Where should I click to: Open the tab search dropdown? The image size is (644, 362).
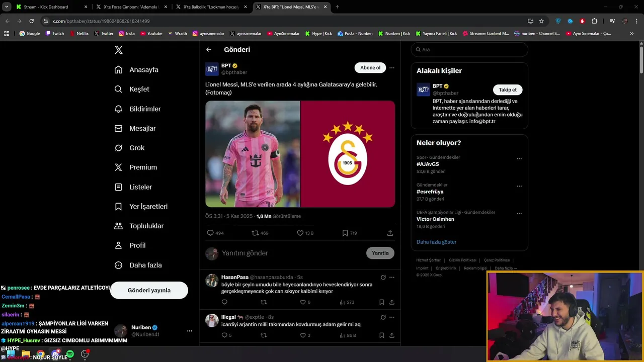coord(7,7)
